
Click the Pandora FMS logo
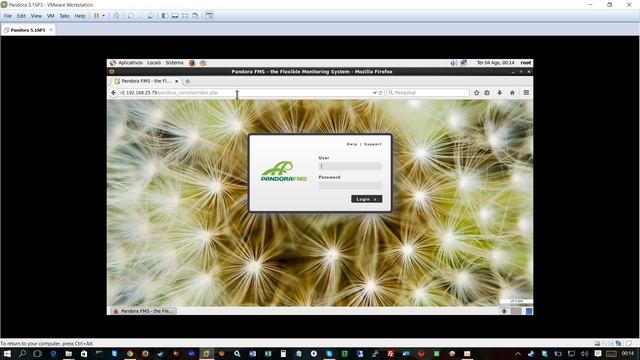tap(284, 172)
